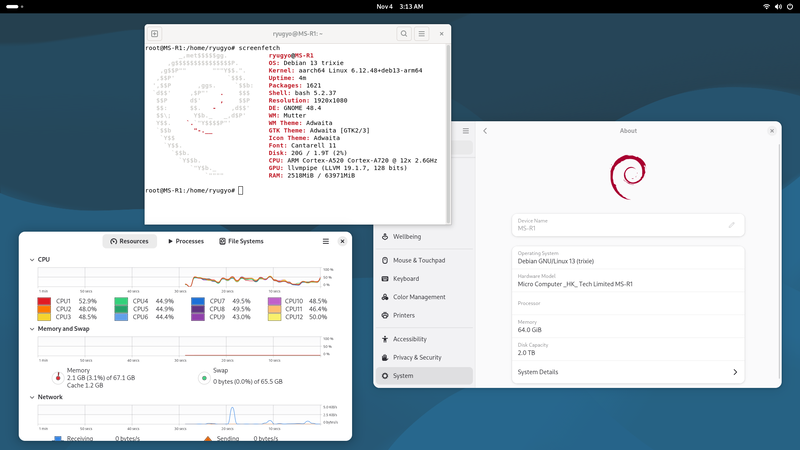Click the Operating System row
This screenshot has width=800, height=450.
pyautogui.click(x=628, y=258)
